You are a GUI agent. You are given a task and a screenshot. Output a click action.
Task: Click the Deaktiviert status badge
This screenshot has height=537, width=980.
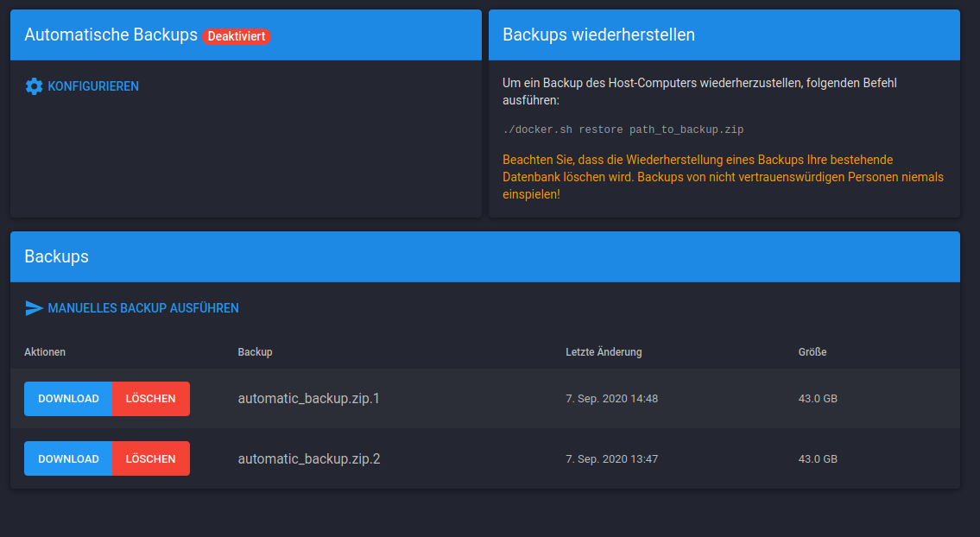click(x=237, y=36)
